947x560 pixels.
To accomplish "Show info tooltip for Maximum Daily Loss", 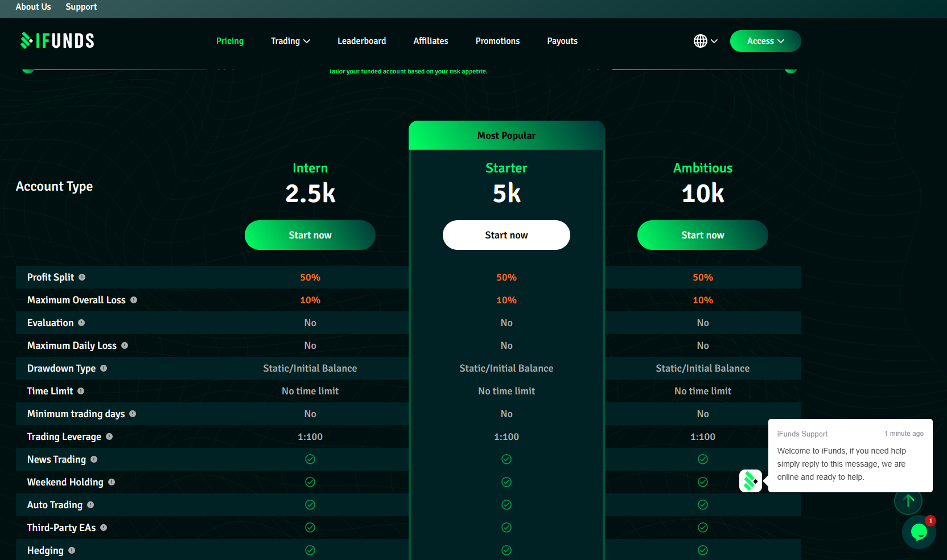I will (125, 345).
